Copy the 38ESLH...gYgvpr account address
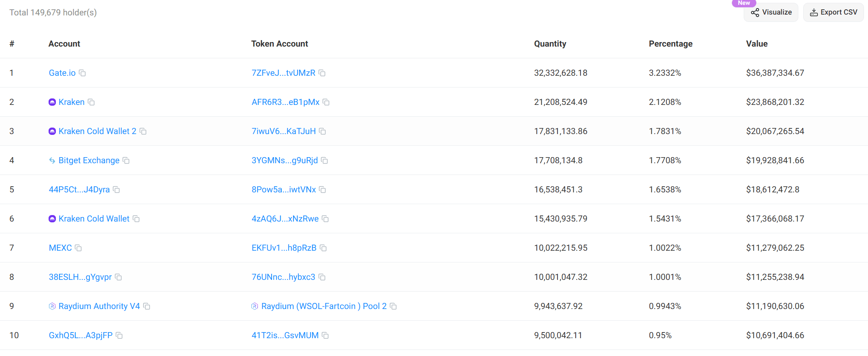The image size is (868, 356). click(x=118, y=277)
